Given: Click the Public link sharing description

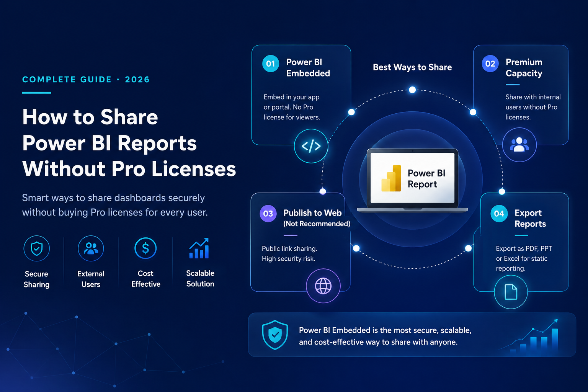Looking at the screenshot, I should pos(289,253).
